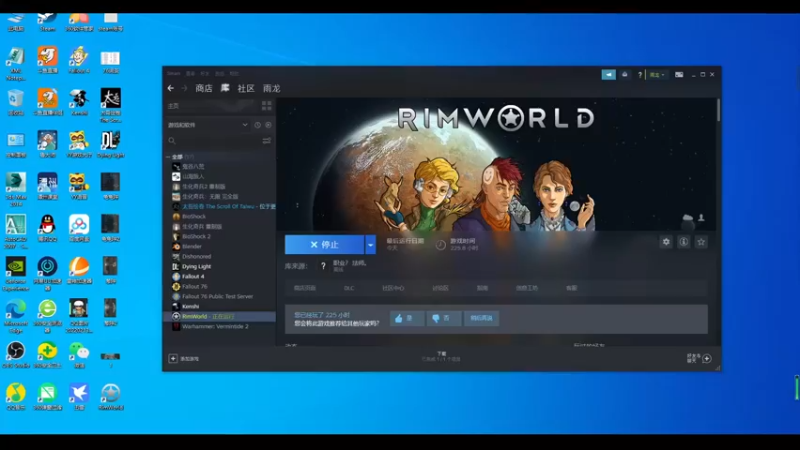The height and width of the screenshot is (450, 800).
Task: Select the running RimWorld entry
Action: [x=219, y=316]
